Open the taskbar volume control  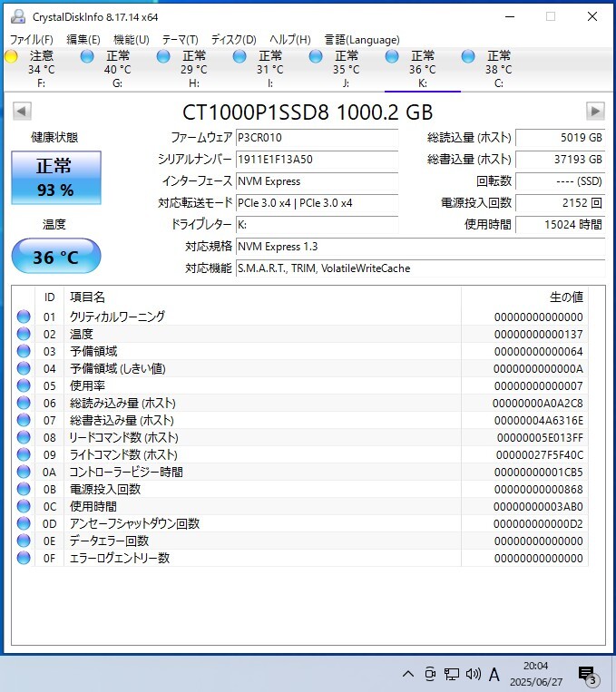coord(473,674)
